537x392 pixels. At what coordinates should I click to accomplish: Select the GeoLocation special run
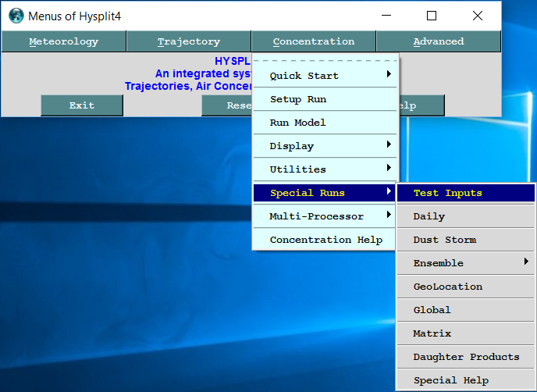(466, 287)
